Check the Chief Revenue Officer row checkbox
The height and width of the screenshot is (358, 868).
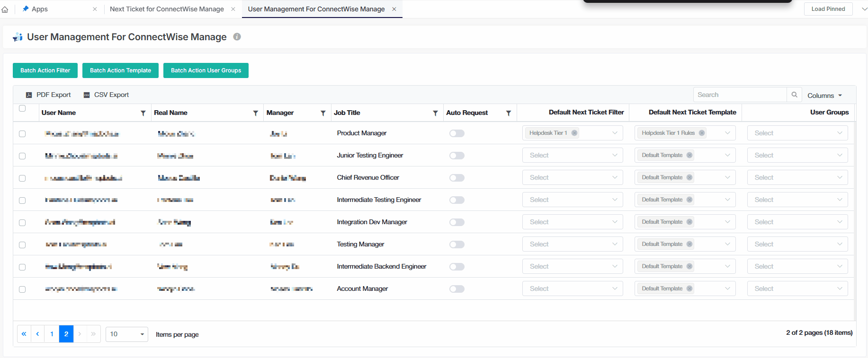pyautogui.click(x=22, y=178)
